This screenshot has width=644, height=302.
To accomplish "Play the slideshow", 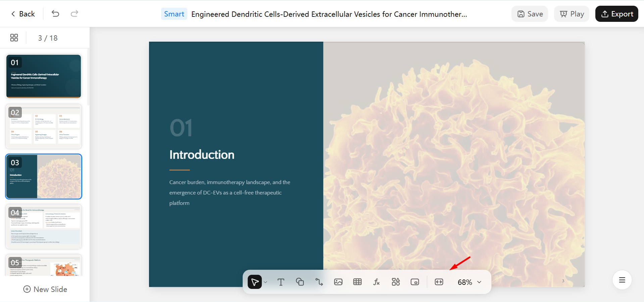I will pos(572,14).
